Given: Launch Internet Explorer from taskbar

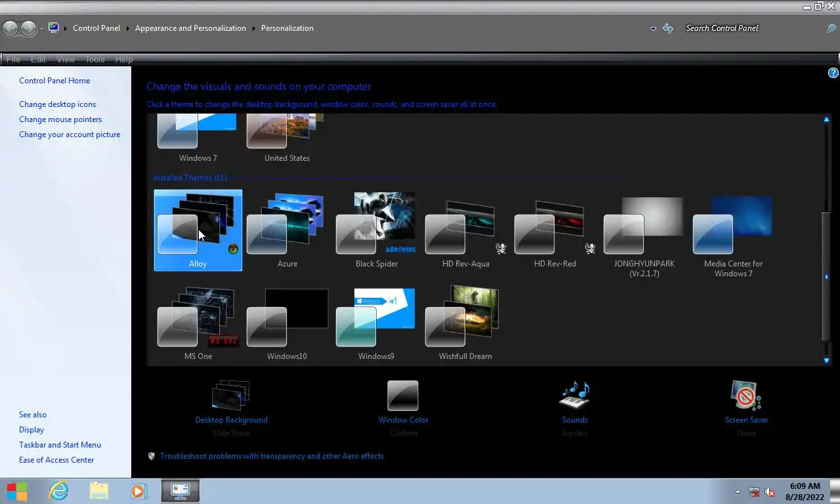Looking at the screenshot, I should pyautogui.click(x=58, y=491).
